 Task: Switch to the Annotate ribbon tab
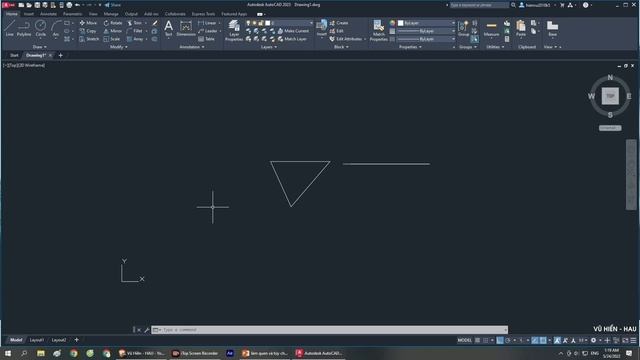48,14
